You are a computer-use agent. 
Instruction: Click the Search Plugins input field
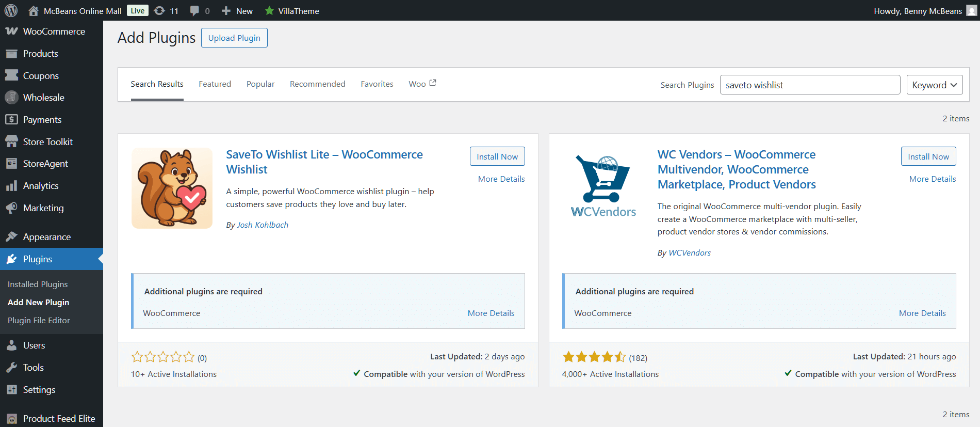pyautogui.click(x=809, y=85)
